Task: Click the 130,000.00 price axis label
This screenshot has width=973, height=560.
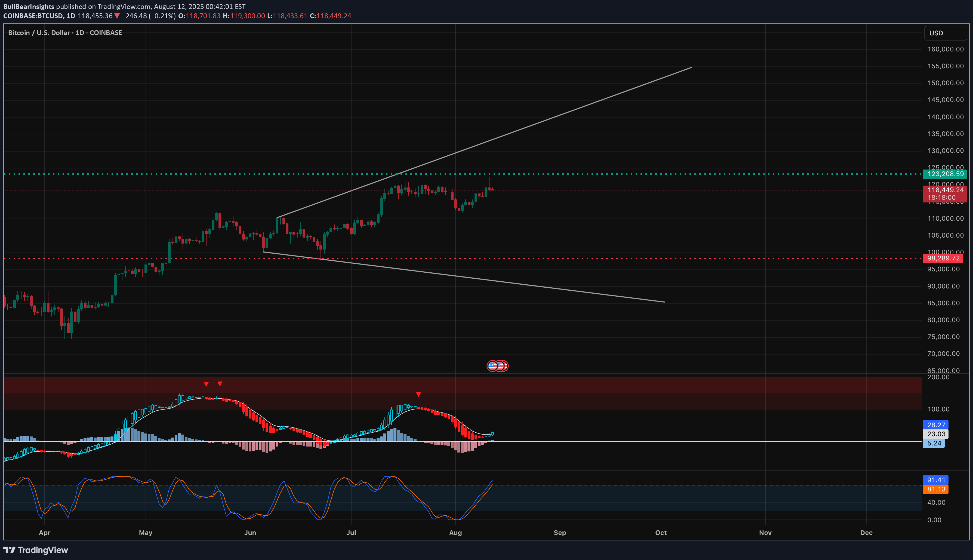Action: click(946, 151)
